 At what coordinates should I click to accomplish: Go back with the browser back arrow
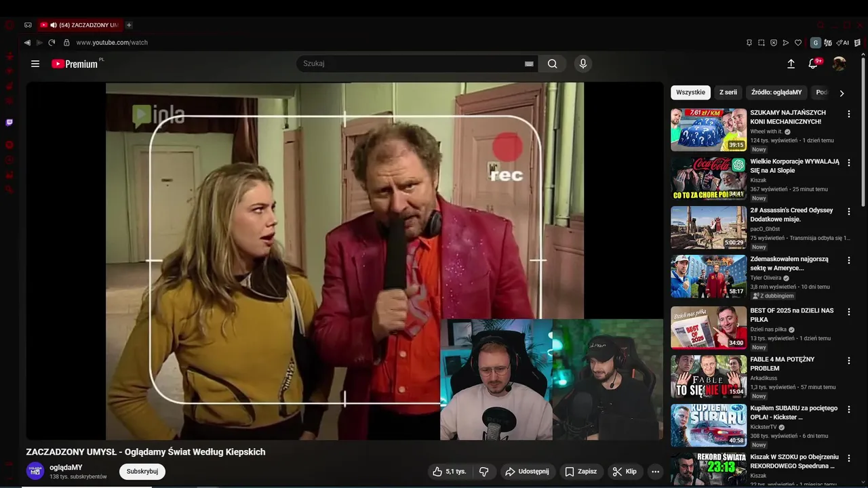pos(27,43)
